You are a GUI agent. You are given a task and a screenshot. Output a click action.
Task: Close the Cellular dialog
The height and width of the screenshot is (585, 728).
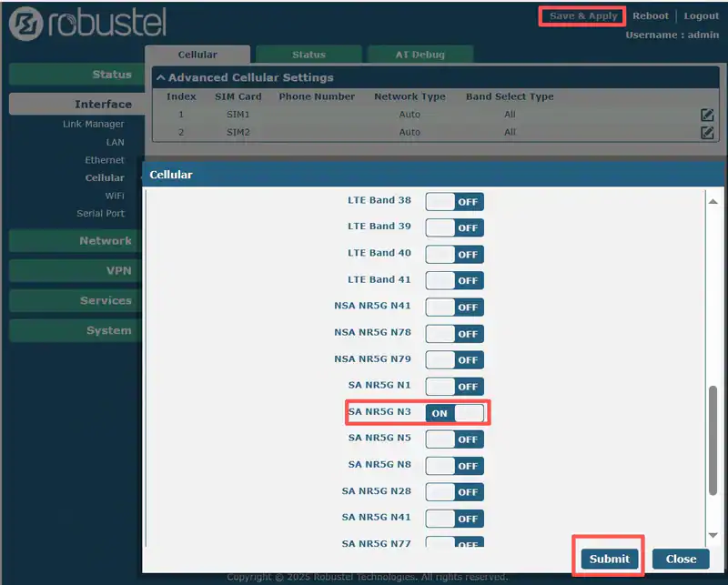(680, 559)
